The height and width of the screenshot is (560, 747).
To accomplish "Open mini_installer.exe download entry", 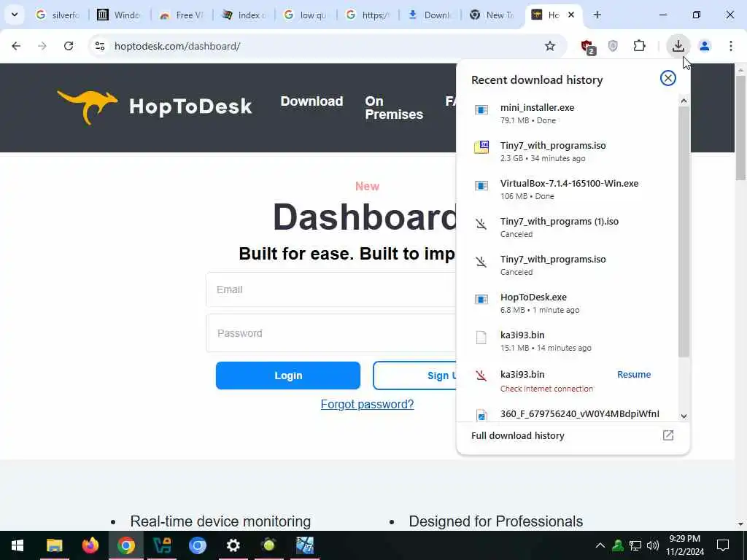I will click(567, 113).
